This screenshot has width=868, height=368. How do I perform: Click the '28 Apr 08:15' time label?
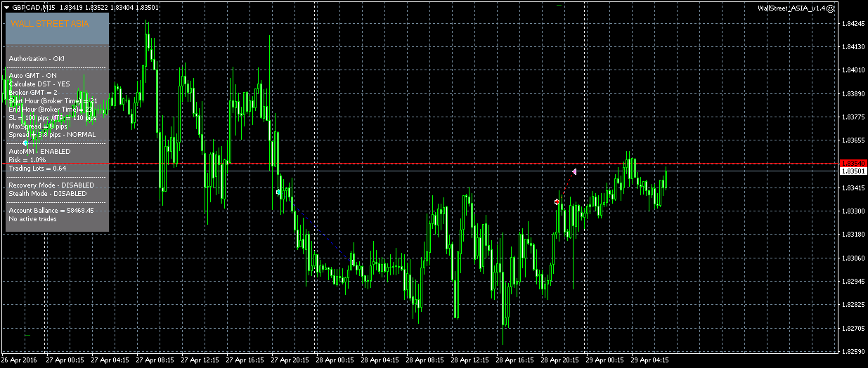point(425,360)
